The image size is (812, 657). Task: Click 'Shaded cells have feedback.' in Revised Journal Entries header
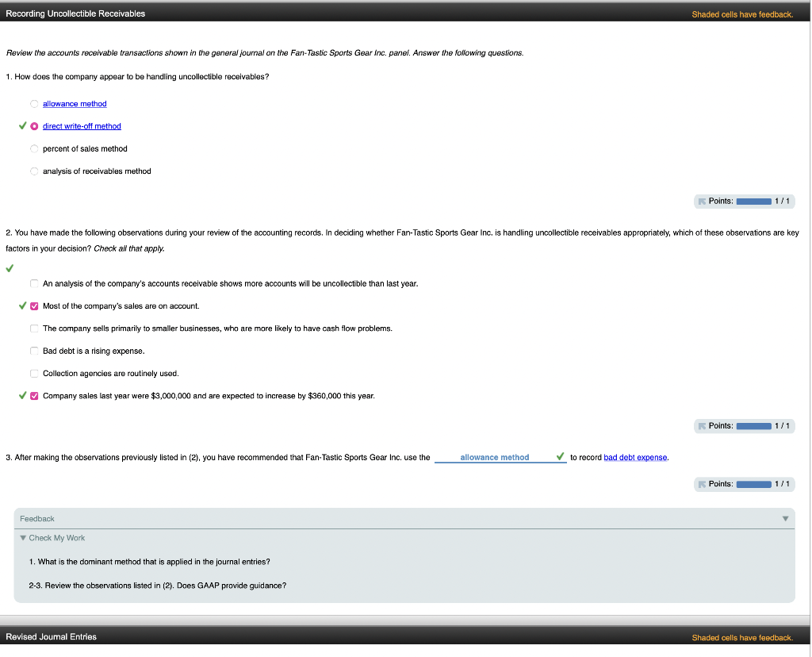pyautogui.click(x=742, y=637)
